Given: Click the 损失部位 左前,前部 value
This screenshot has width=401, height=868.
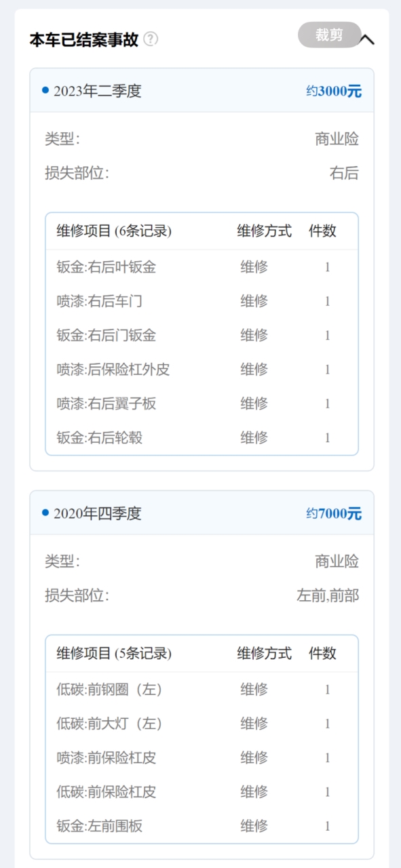Looking at the screenshot, I should tap(328, 596).
